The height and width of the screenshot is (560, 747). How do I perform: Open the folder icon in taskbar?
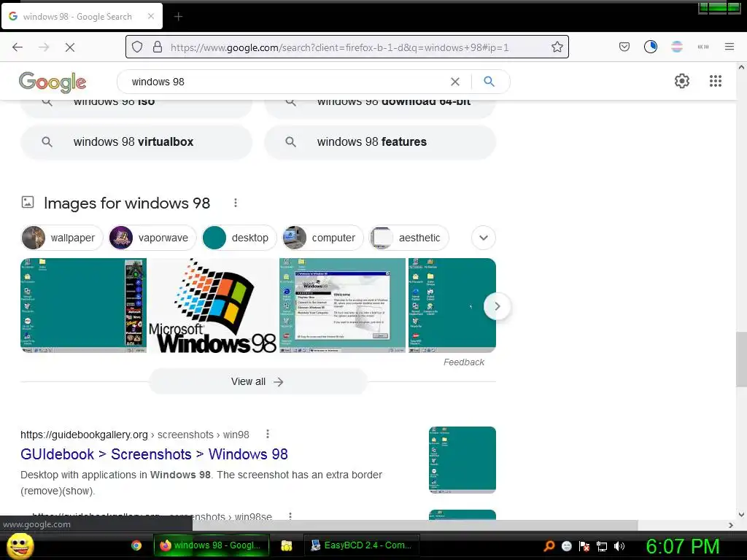pyautogui.click(x=286, y=545)
